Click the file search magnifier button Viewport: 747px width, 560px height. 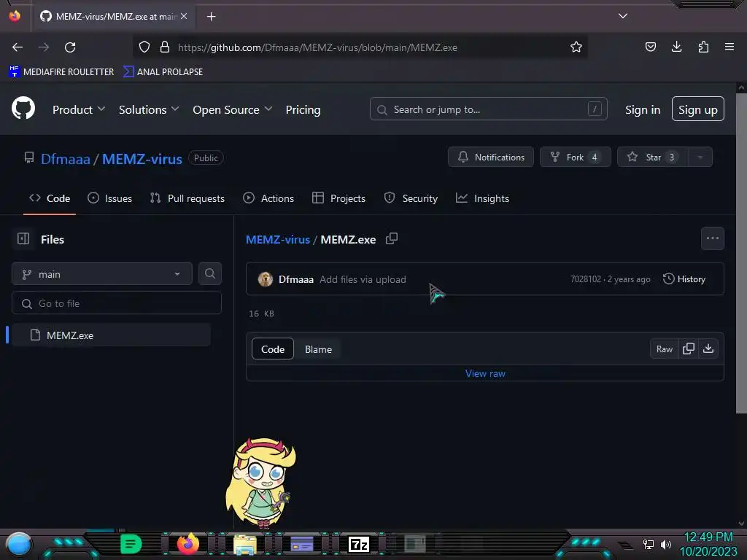click(x=210, y=273)
